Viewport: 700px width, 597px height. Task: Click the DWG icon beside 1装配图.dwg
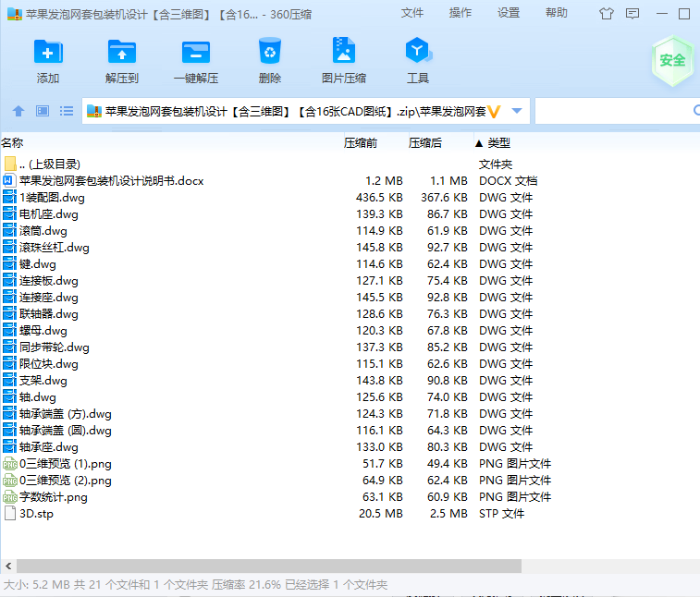(9, 197)
